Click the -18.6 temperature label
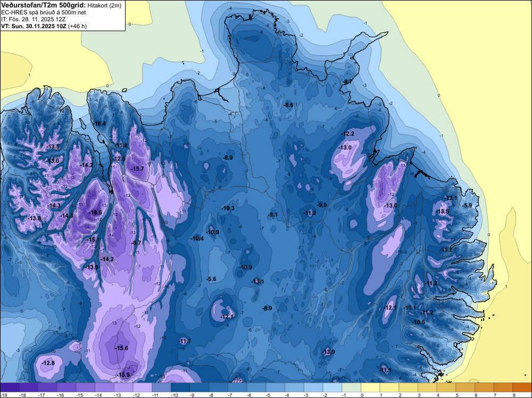Viewport: 532px width, 398px height. point(95,212)
